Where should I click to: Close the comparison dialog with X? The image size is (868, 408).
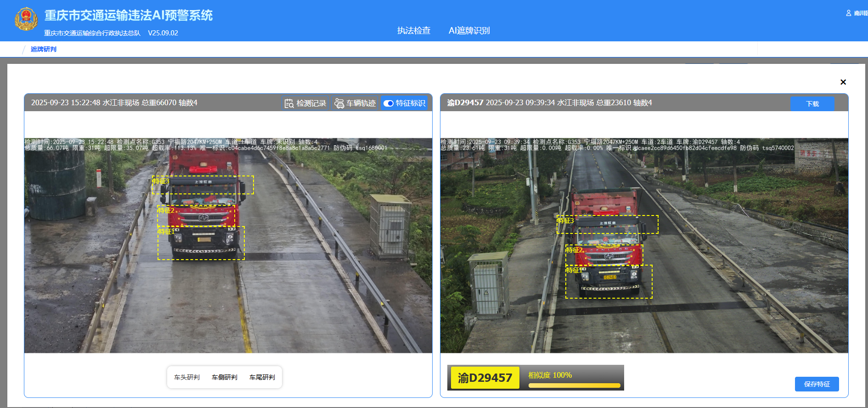click(x=843, y=82)
